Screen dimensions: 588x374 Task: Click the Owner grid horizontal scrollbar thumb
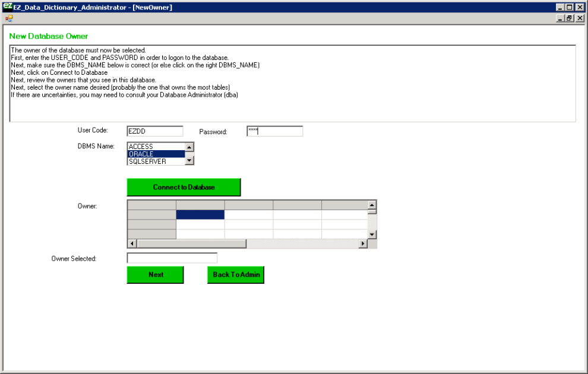191,244
